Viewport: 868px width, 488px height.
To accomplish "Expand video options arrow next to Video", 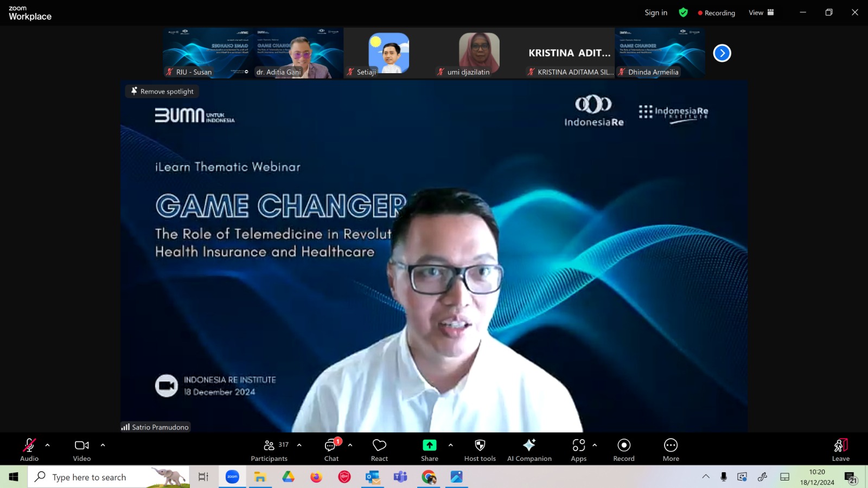I will (x=103, y=445).
